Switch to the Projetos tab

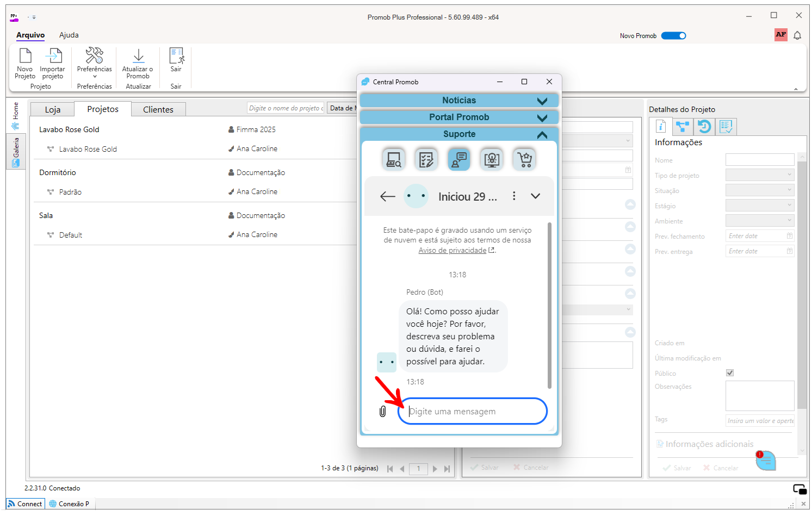[x=103, y=109]
